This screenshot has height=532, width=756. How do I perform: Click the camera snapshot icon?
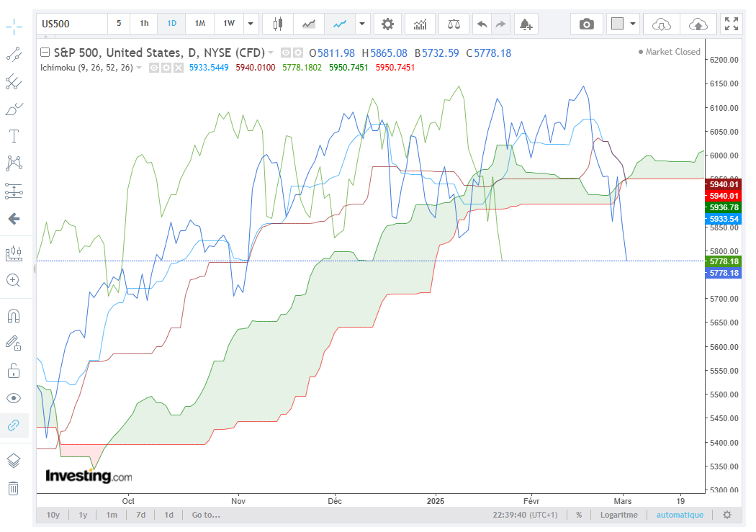point(586,24)
